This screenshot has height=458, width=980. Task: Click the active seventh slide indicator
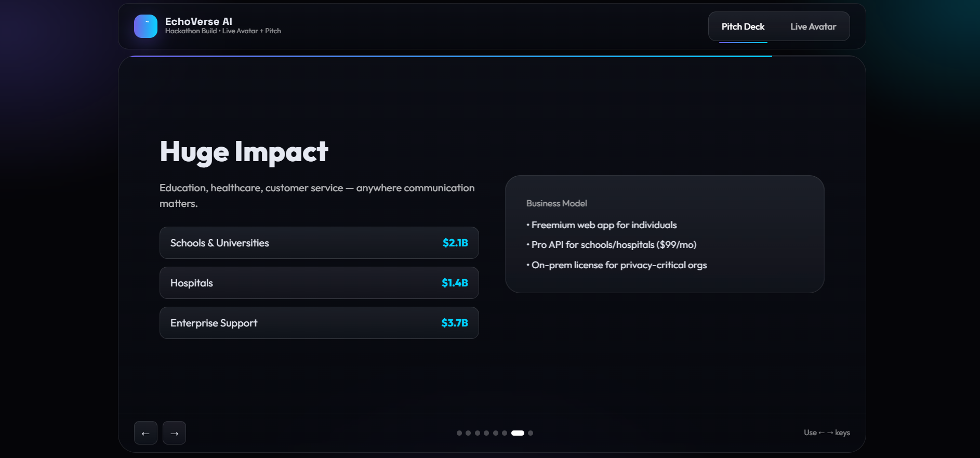(x=518, y=433)
